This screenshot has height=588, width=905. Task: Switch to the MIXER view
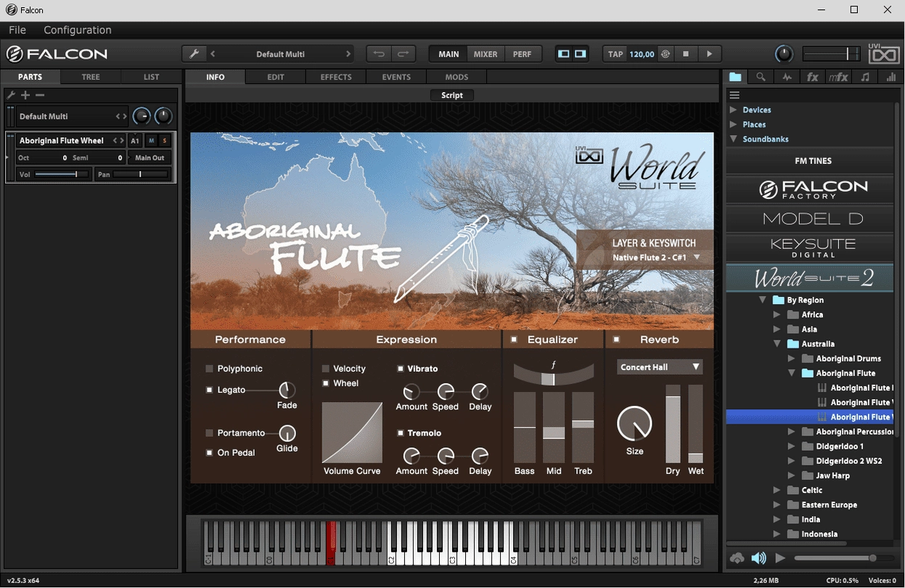pyautogui.click(x=486, y=54)
